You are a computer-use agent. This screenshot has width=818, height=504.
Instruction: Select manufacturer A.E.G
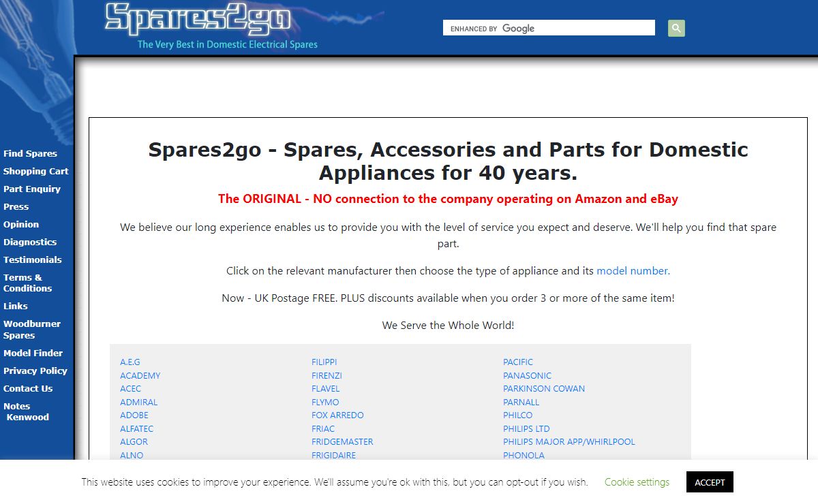tap(130, 362)
